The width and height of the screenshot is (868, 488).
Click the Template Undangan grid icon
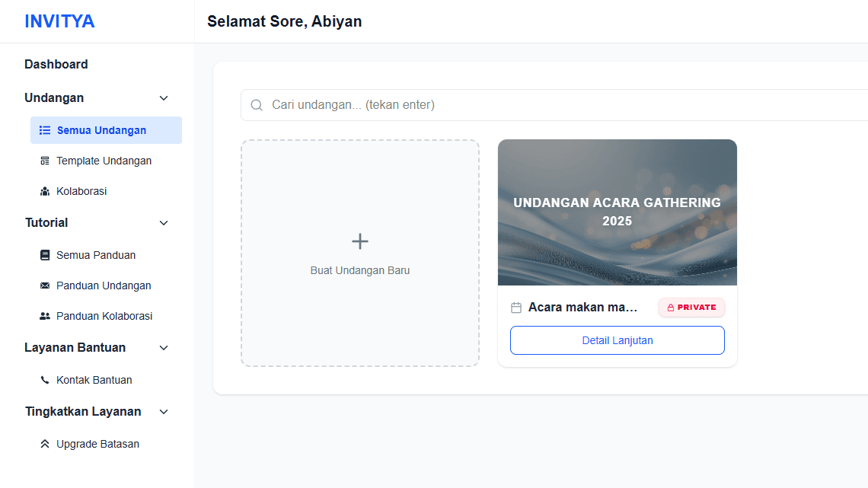tap(44, 161)
